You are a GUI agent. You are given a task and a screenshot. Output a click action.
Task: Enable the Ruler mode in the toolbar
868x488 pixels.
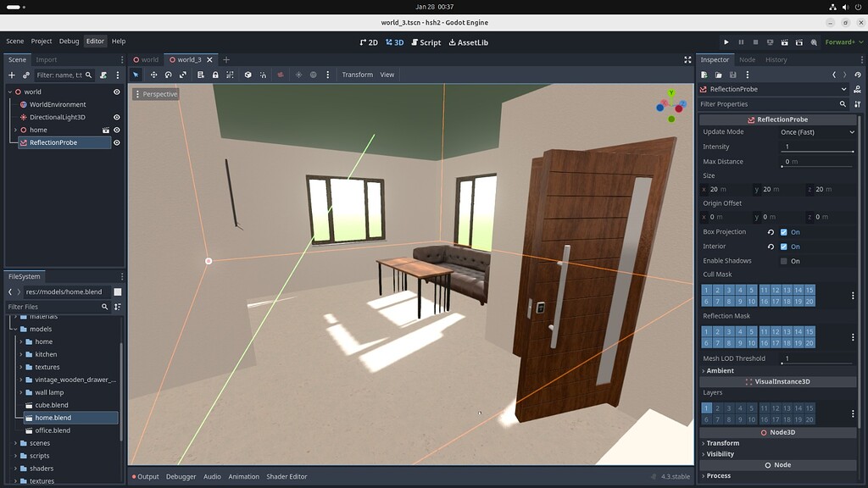[201, 75]
